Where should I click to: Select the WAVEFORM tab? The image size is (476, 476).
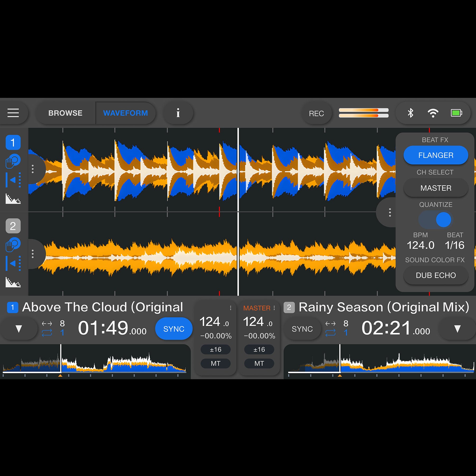point(125,113)
